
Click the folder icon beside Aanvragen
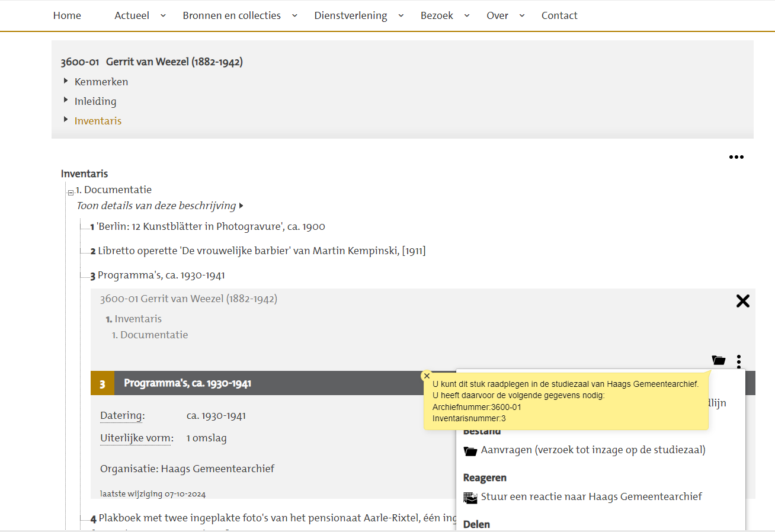[x=470, y=451]
